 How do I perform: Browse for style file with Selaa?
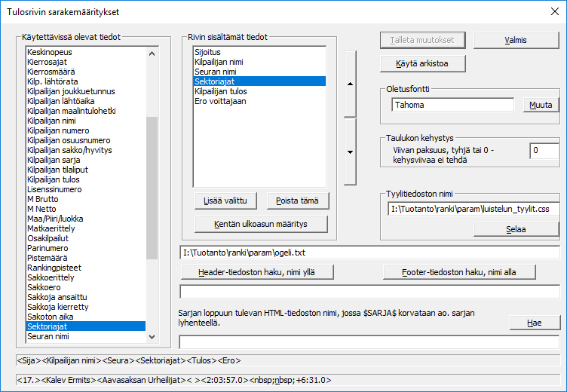tap(516, 229)
